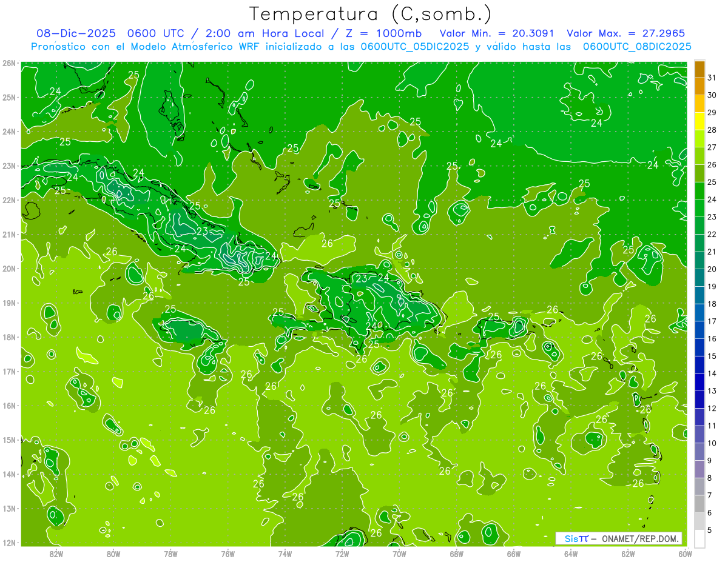The width and height of the screenshot is (728, 562).
Task: Select the '76W' longitude axis label
Action: [x=227, y=554]
